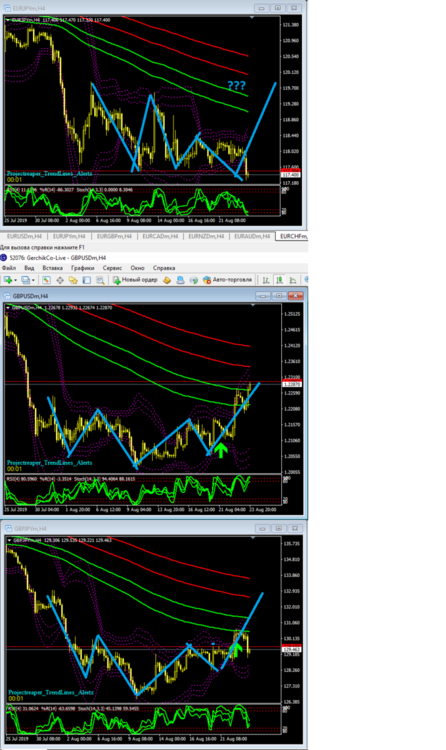Close the GBPUSDm,H4 chart window
Image resolution: width=446 pixels, height=750 pixels.
point(295,296)
